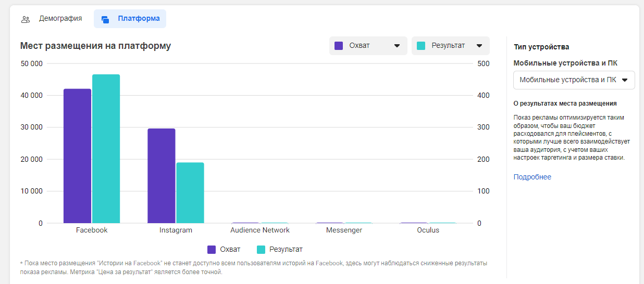Click the teal Результат swatch in dropdown
Image resolution: width=644 pixels, height=284 pixels.
point(422,45)
